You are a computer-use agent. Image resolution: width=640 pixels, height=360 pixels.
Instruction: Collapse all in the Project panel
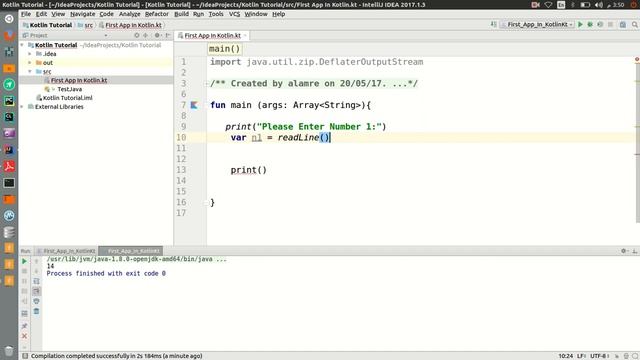click(x=146, y=36)
